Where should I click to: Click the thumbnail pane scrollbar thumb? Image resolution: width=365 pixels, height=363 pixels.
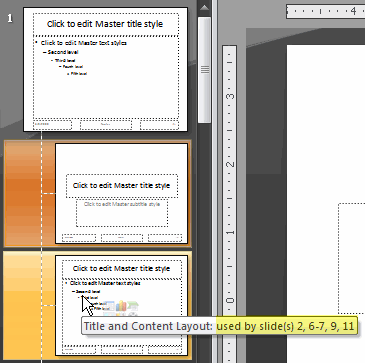pos(204,70)
